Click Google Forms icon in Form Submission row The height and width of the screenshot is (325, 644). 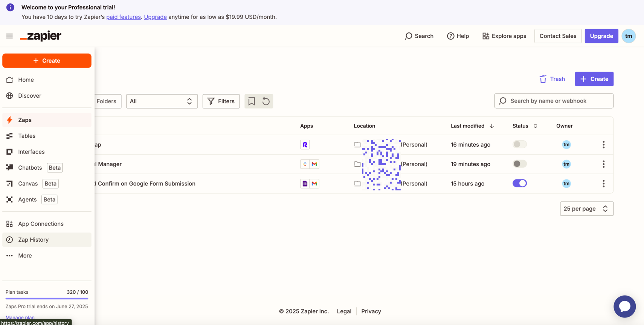click(305, 184)
